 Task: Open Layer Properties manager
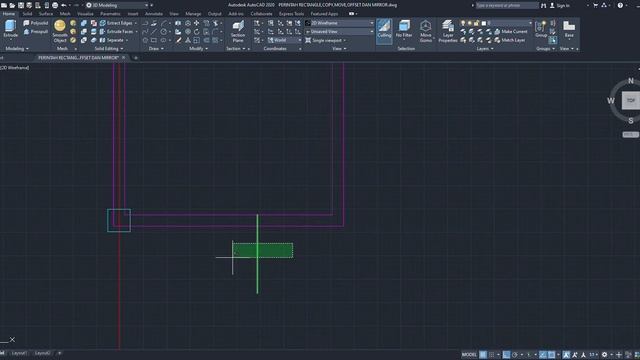448,31
